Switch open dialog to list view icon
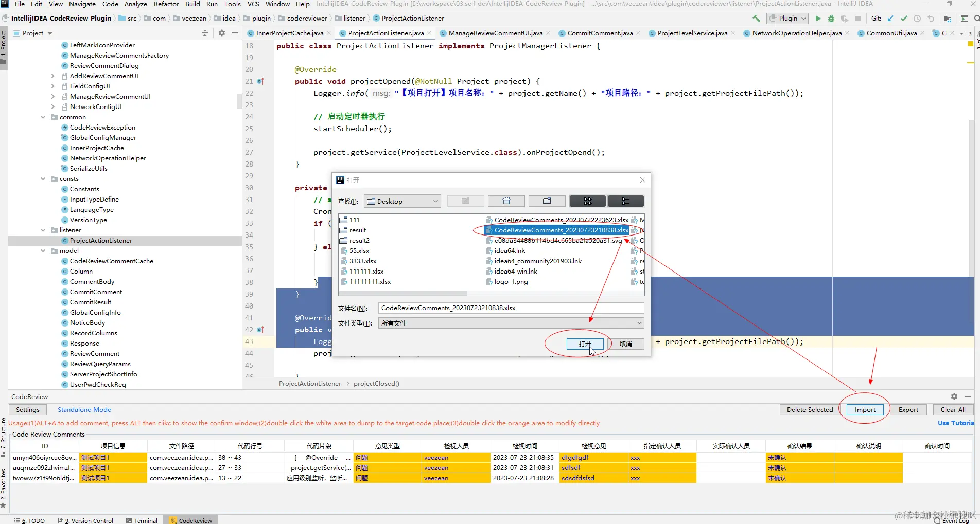 (588, 201)
